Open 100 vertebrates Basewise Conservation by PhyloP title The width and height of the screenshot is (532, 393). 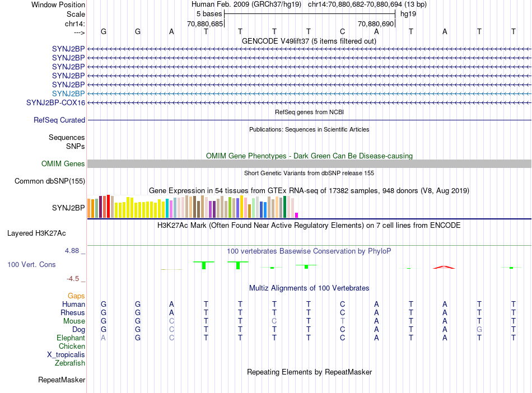click(x=309, y=251)
